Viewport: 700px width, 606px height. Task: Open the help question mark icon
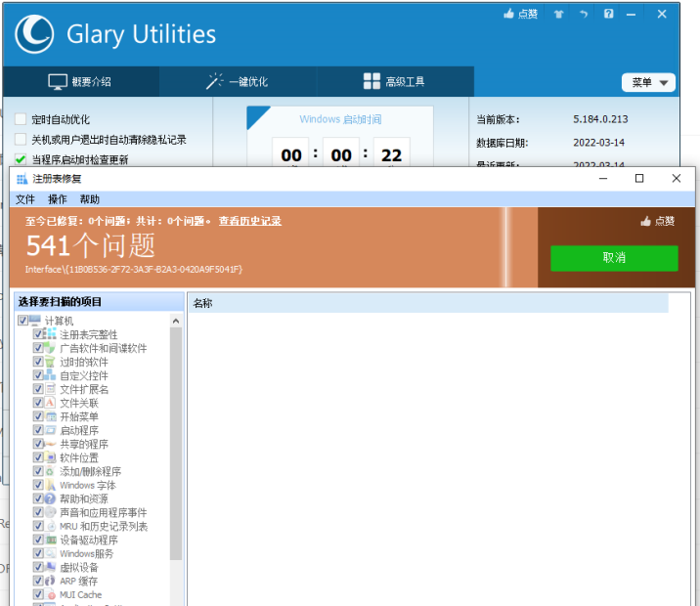pos(608,14)
